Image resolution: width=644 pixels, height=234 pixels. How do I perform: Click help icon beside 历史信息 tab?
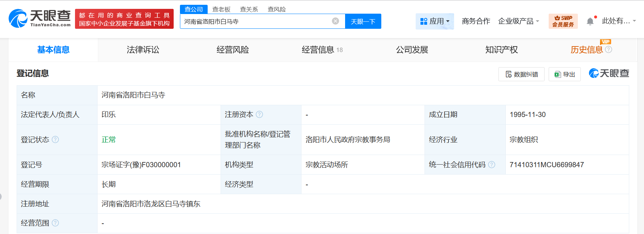[609, 49]
